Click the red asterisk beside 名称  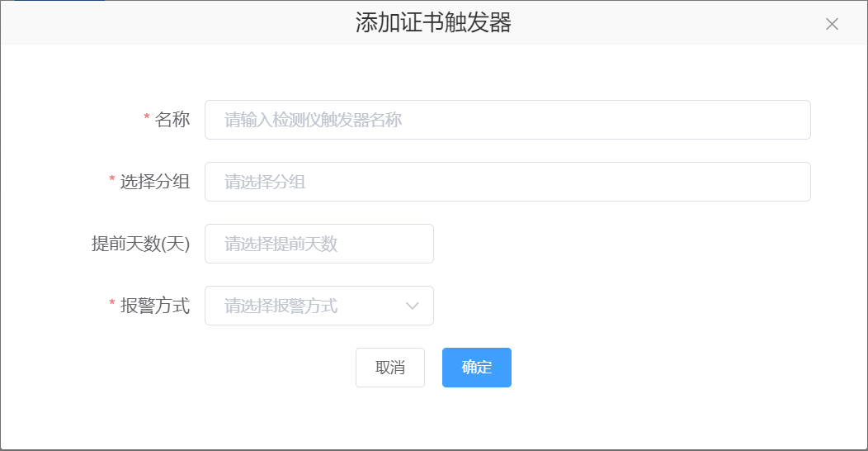click(x=147, y=119)
